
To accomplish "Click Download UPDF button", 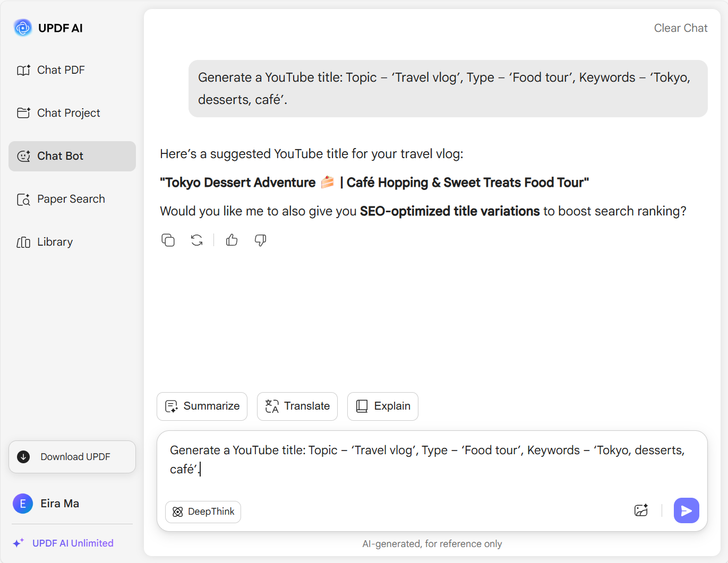I will point(72,457).
